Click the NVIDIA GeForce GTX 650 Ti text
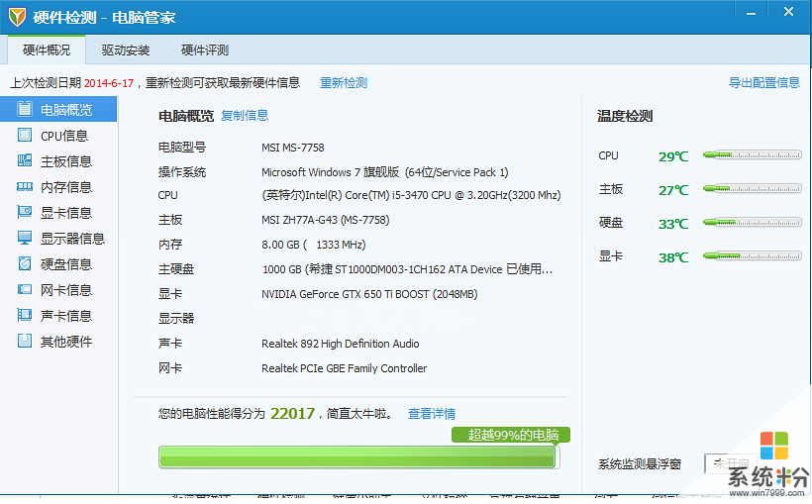The height and width of the screenshot is (504, 812). click(x=369, y=294)
